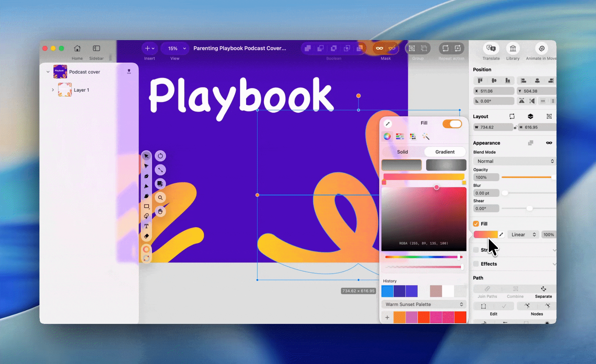Image resolution: width=596 pixels, height=364 pixels.
Task: Open the Library panel icon
Action: click(513, 49)
